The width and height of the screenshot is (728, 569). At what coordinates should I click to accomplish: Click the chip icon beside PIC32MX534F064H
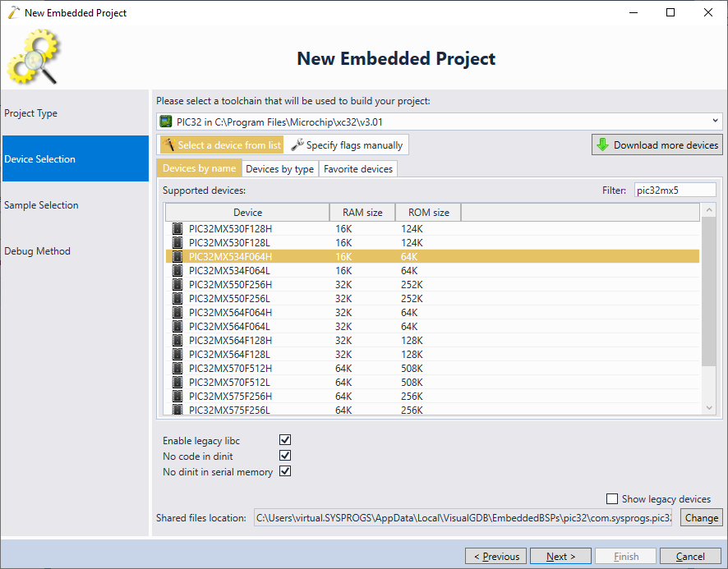(177, 257)
